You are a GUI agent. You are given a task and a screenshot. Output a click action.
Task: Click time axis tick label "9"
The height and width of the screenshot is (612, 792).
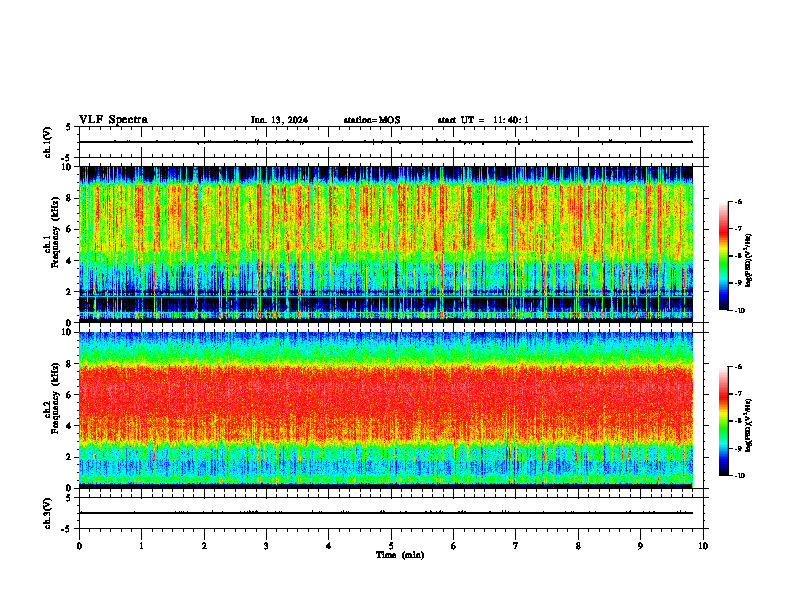click(x=640, y=546)
